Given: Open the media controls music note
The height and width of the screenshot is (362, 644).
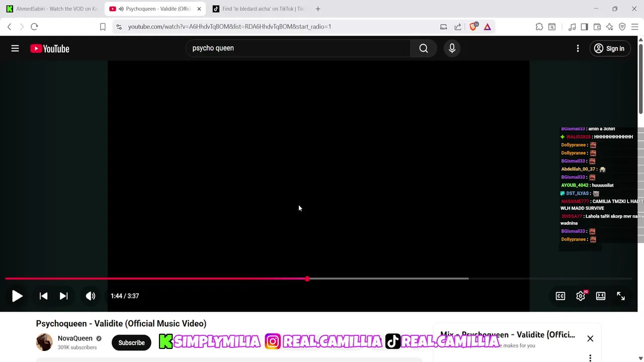Looking at the screenshot, I should click(572, 27).
